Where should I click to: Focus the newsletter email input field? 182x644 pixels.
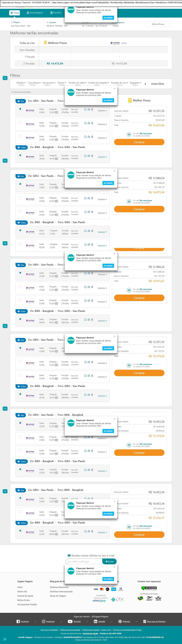point(84,561)
